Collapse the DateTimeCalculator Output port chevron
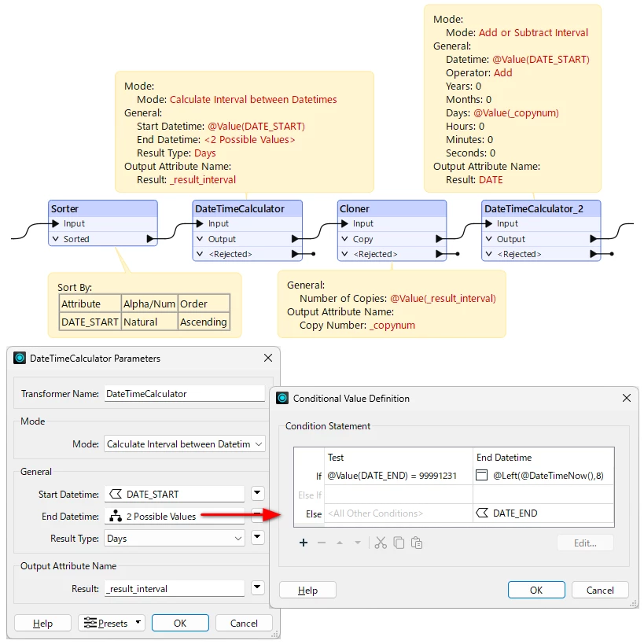The height and width of the screenshot is (644, 644). click(200, 238)
